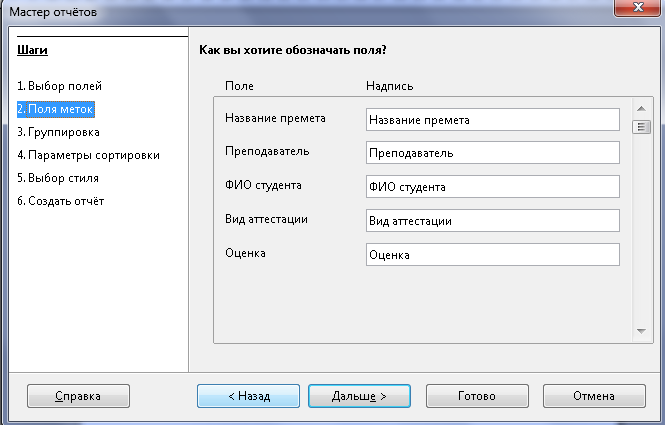Jump to step 4 Параметры сортировки
This screenshot has width=665, height=425.
(x=88, y=155)
